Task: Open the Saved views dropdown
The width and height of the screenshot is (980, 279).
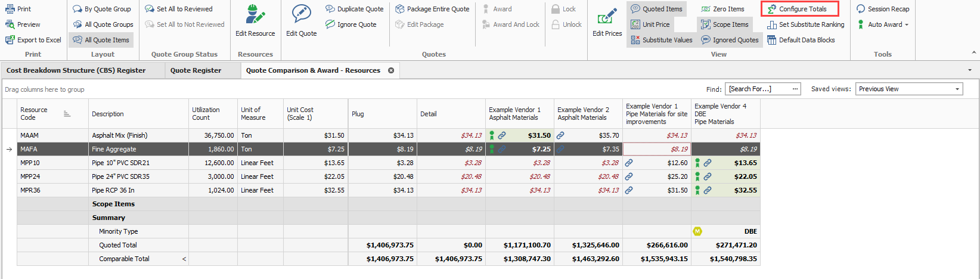Action: (957, 89)
